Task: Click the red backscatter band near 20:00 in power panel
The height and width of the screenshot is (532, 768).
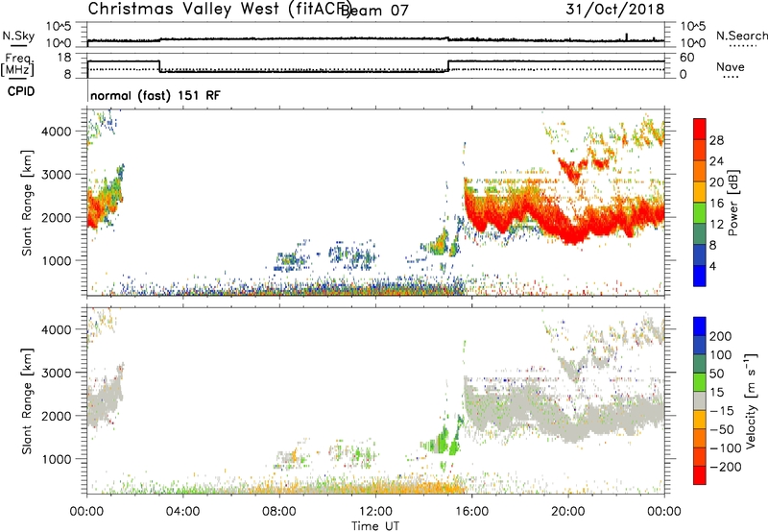Action: [573, 230]
